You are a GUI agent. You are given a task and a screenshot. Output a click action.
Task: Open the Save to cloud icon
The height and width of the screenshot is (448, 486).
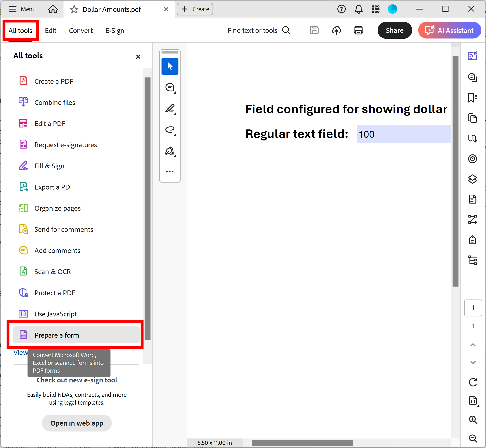337,30
